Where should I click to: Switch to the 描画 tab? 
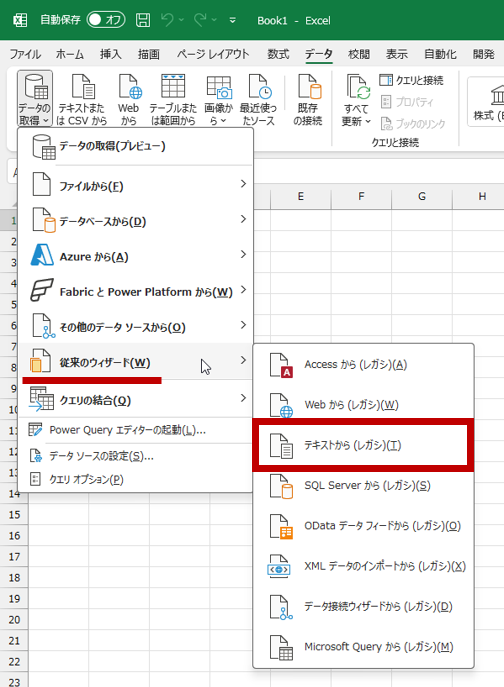pos(149,54)
